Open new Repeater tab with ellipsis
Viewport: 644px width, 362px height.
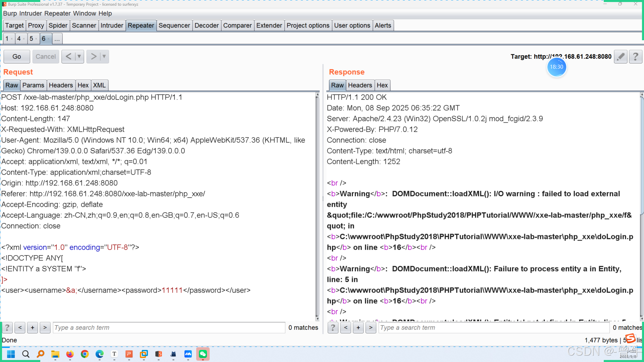coord(57,39)
